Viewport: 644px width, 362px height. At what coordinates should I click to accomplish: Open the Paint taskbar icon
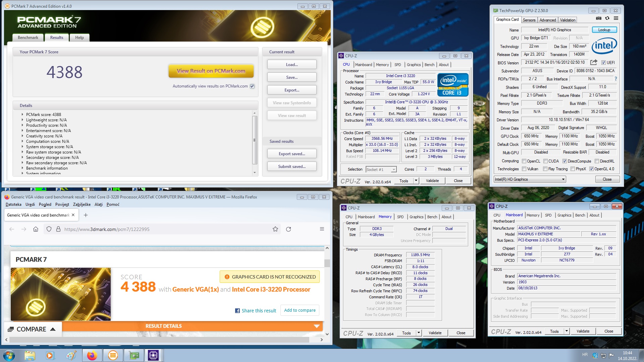click(x=71, y=355)
